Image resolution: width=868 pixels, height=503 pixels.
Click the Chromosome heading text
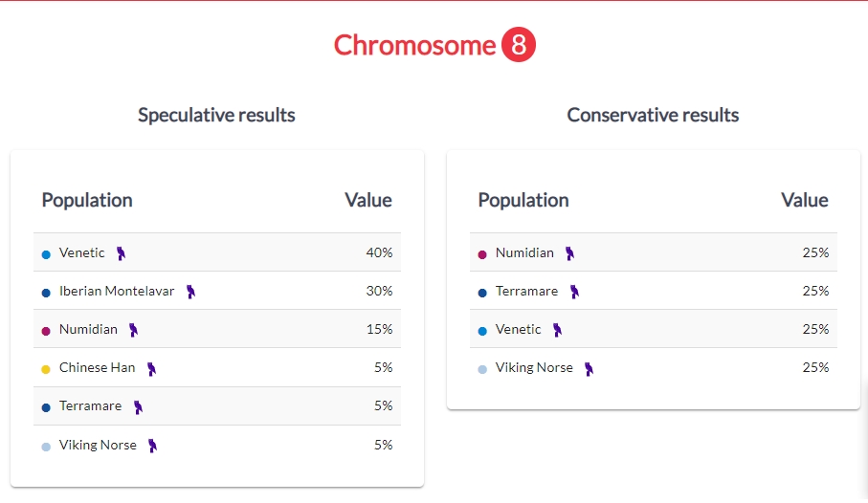tap(414, 45)
